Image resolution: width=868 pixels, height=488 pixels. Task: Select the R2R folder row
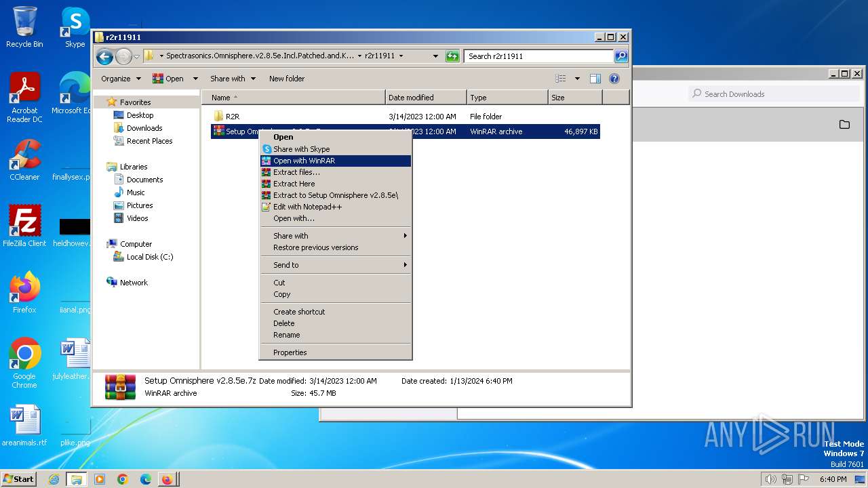point(406,117)
